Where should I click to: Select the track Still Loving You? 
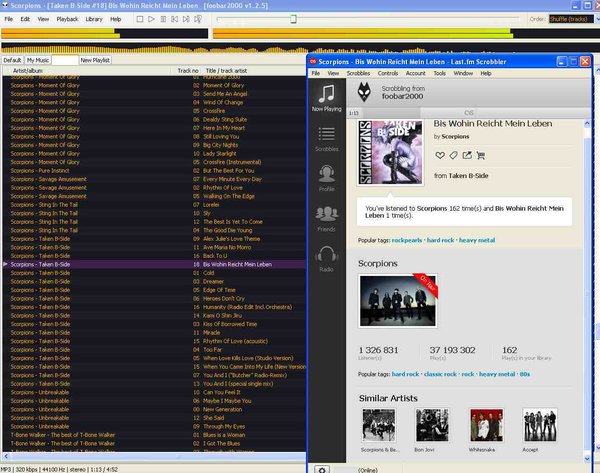154,136
